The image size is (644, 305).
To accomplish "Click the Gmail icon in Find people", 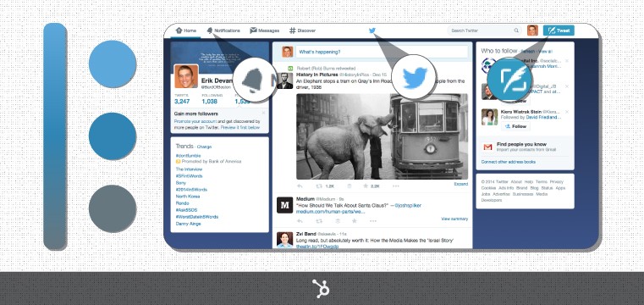I will (487, 147).
